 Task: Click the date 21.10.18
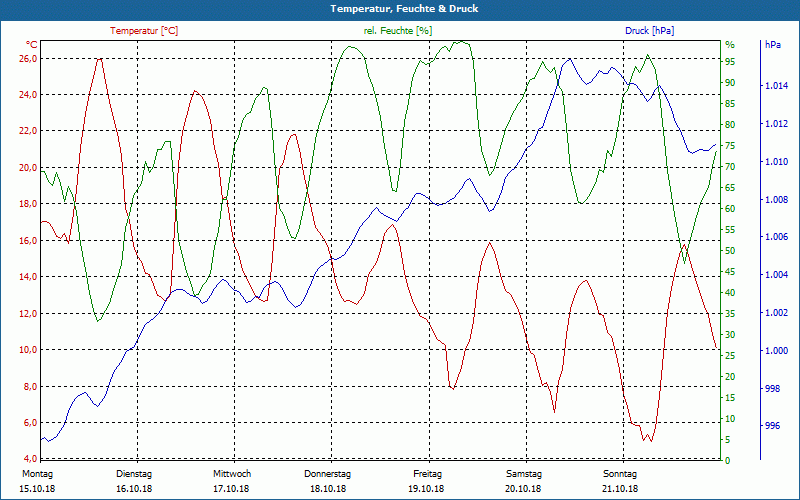pyautogui.click(x=620, y=489)
